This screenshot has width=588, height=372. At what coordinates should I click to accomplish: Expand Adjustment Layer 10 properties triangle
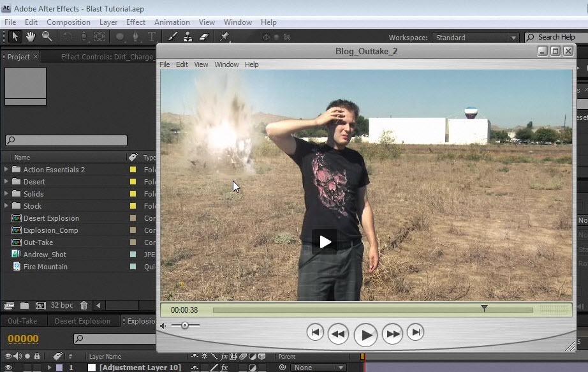coord(49,368)
